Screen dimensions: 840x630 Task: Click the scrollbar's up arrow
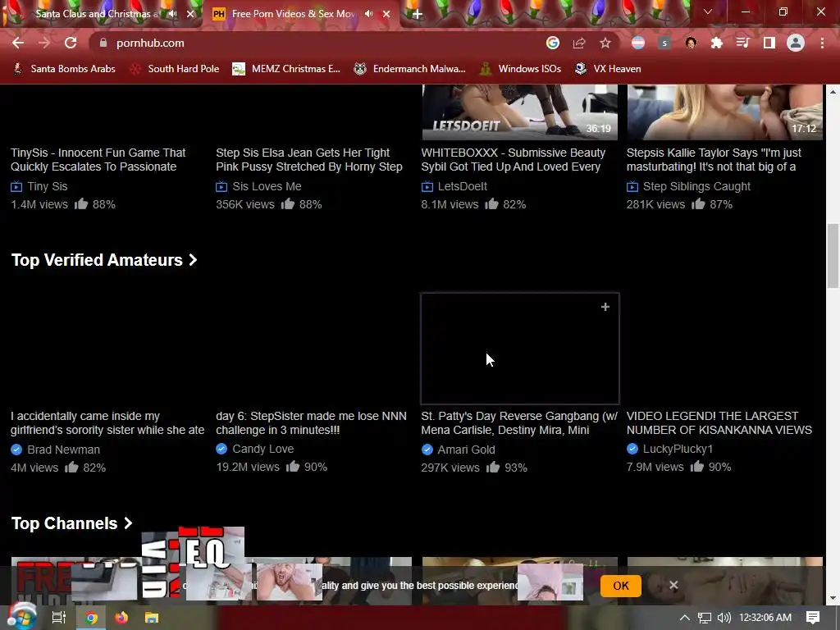833,92
